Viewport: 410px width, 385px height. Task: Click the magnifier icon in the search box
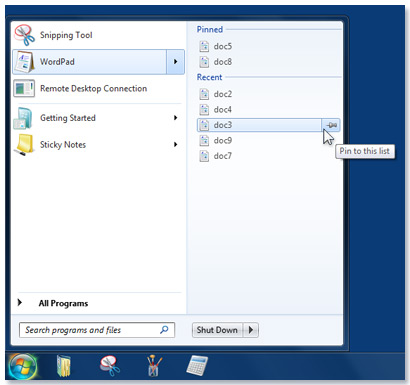164,330
